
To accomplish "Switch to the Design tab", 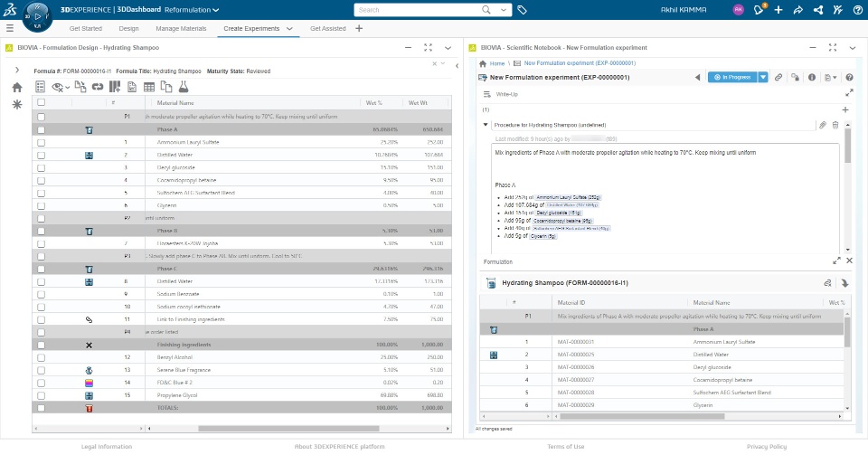I will (128, 28).
